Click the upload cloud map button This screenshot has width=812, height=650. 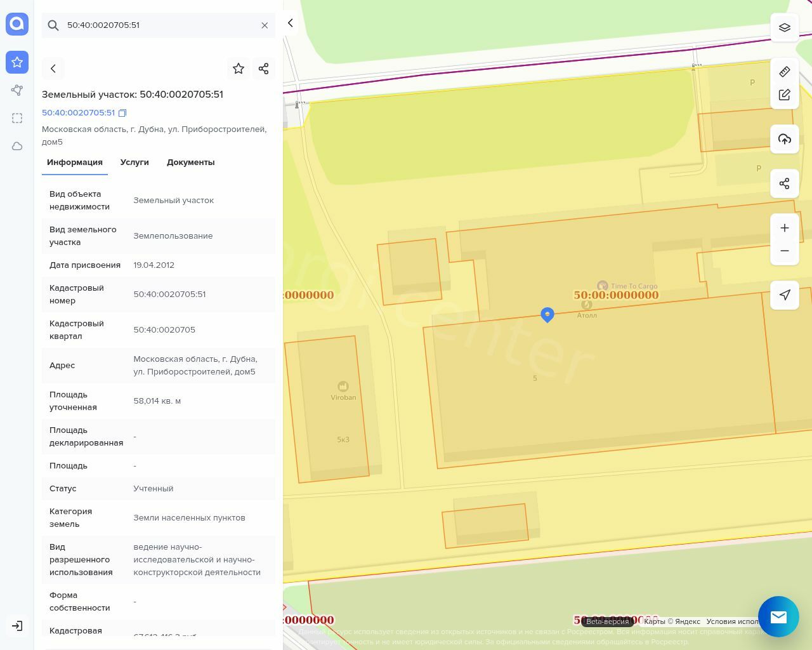785,139
